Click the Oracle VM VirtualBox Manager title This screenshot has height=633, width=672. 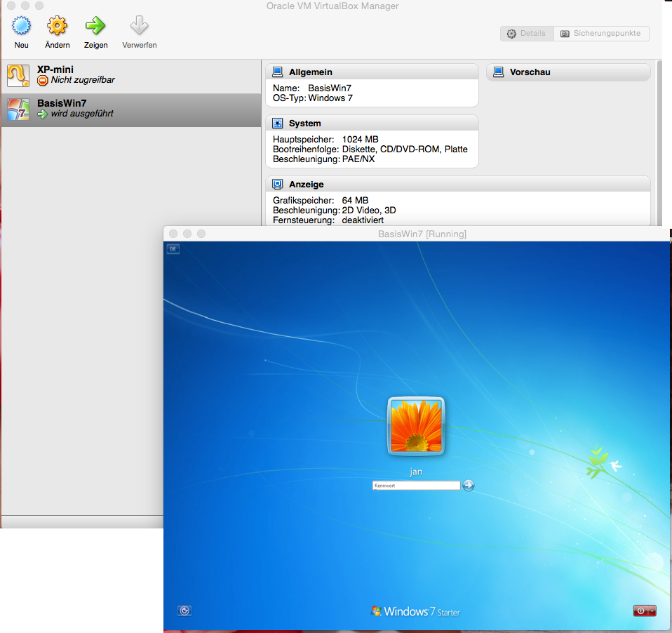332,6
